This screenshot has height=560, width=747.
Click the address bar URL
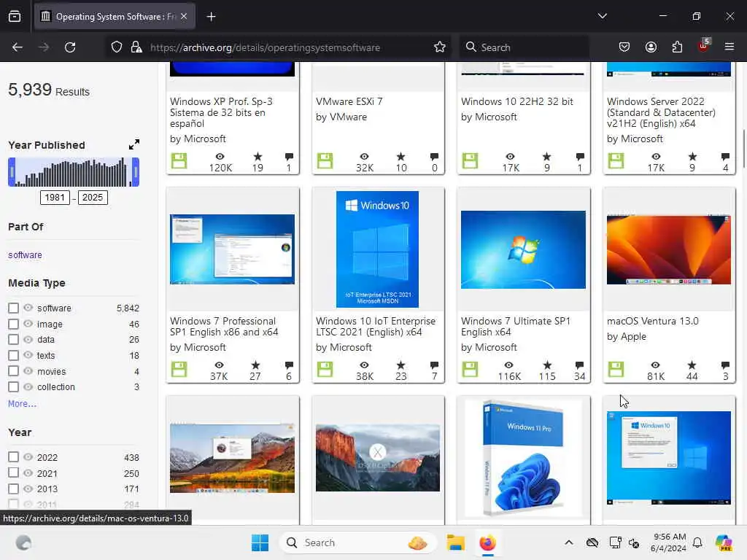pos(265,47)
